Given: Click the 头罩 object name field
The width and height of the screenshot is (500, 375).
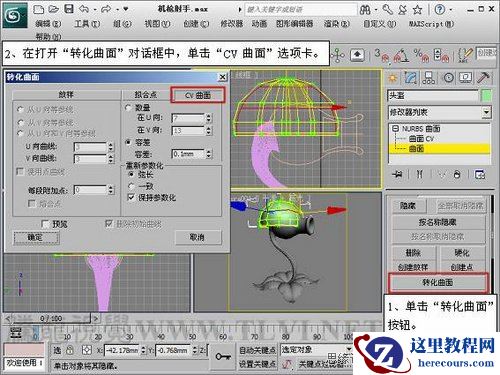Looking at the screenshot, I should (x=433, y=96).
